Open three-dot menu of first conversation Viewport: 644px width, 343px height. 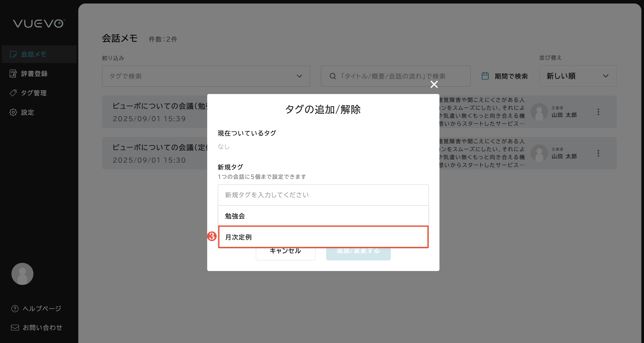pos(598,112)
